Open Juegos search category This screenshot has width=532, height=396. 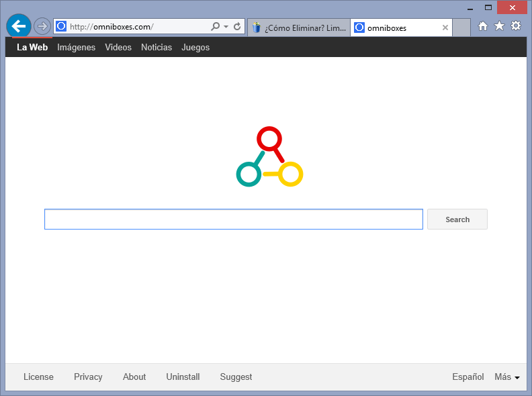tap(195, 47)
